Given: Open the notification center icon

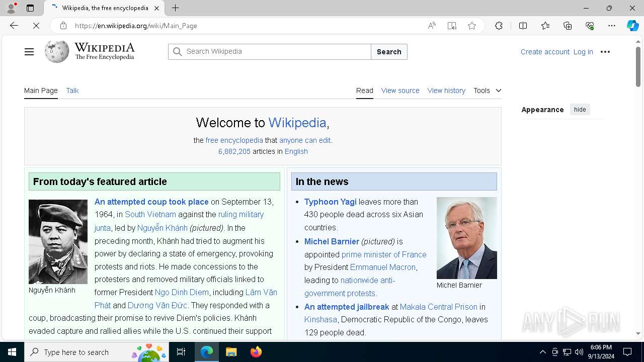Looking at the screenshot, I should (x=627, y=352).
